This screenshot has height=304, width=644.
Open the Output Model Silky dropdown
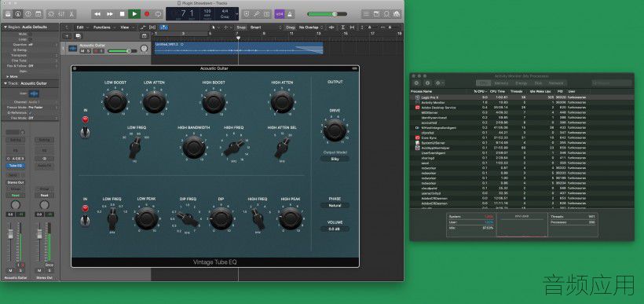335,159
